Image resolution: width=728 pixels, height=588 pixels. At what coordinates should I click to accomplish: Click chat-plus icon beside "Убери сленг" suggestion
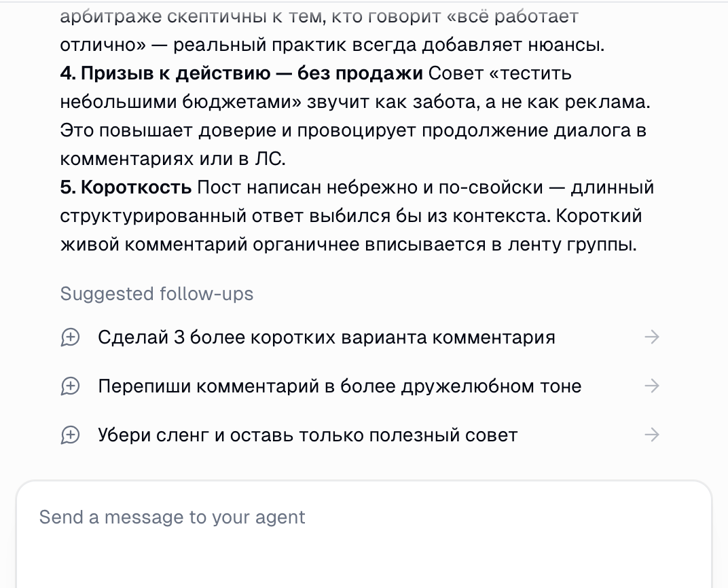click(71, 435)
